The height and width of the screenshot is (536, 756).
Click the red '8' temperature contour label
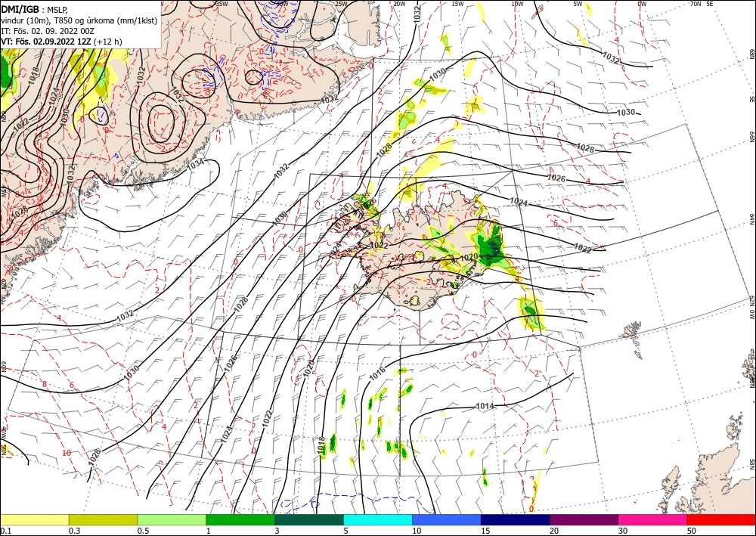[45, 384]
